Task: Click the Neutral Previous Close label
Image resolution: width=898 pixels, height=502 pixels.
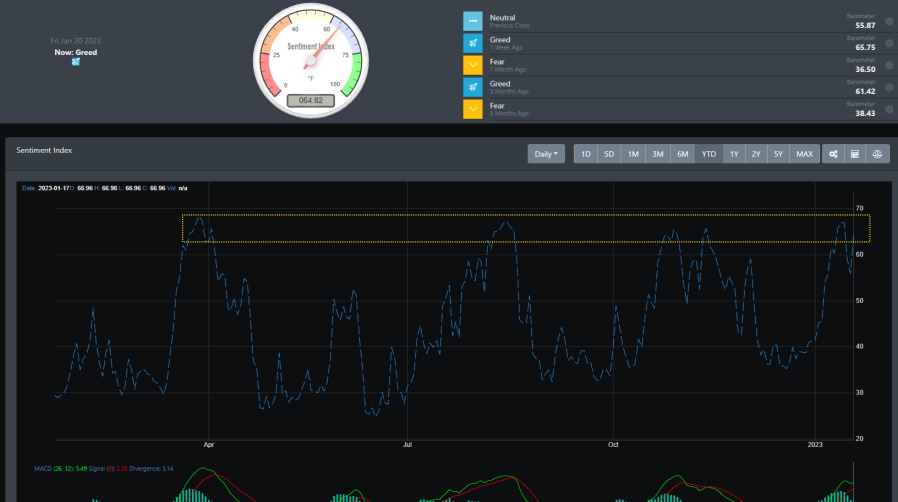Action: point(509,21)
